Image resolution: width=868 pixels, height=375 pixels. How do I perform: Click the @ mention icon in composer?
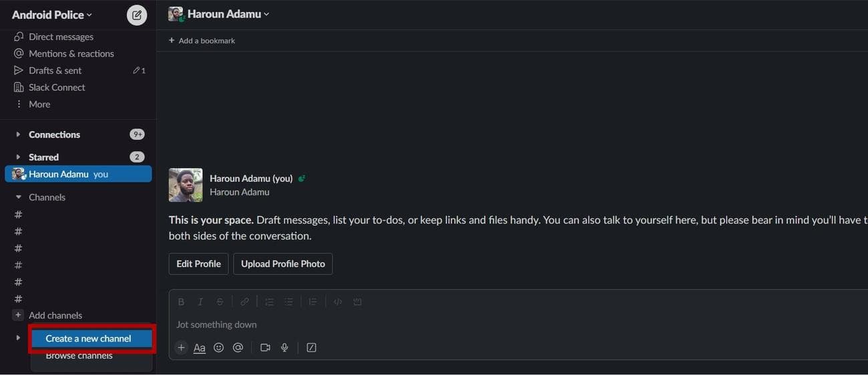coord(238,348)
